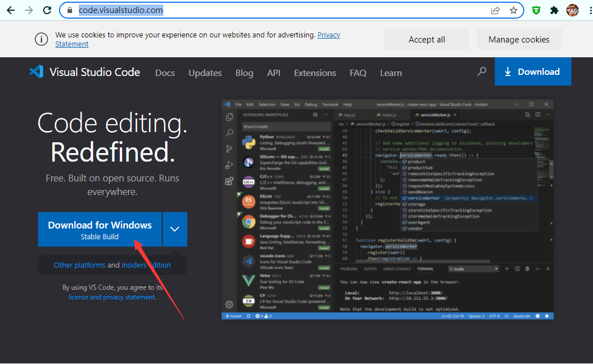The image size is (593, 364).
Task: Click the master branch status bar item
Action: point(234,316)
